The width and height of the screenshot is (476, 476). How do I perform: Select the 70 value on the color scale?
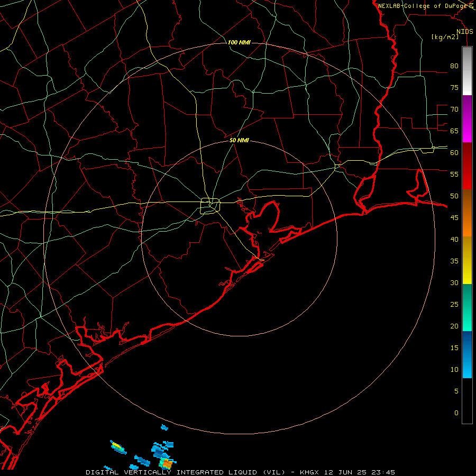pos(454,109)
